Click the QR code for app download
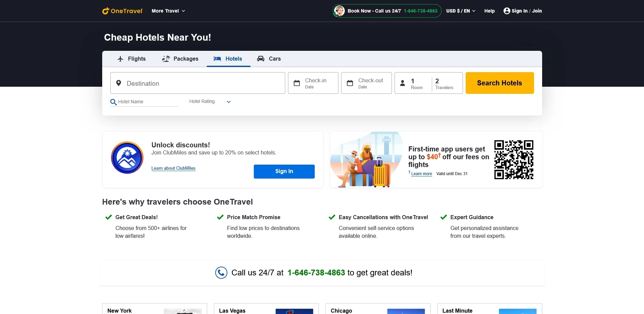644x314 pixels. [514, 160]
